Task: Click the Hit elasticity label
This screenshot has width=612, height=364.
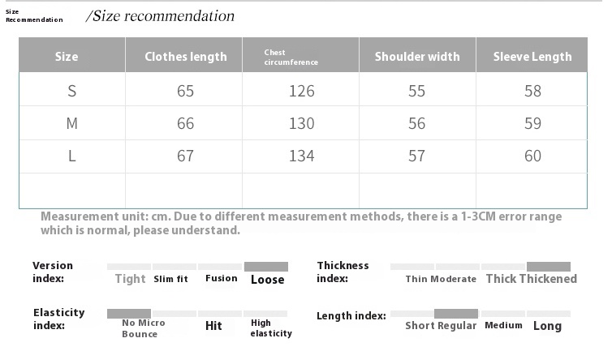Action: 213,326
